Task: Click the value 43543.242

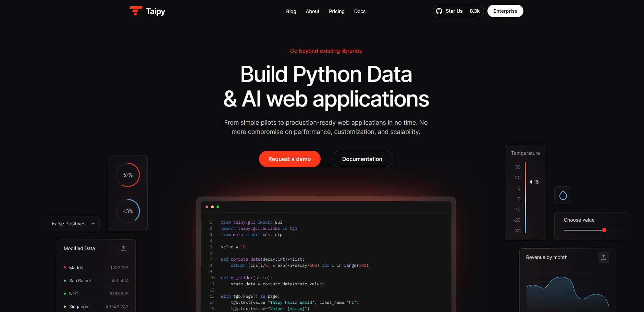Action: point(117,307)
